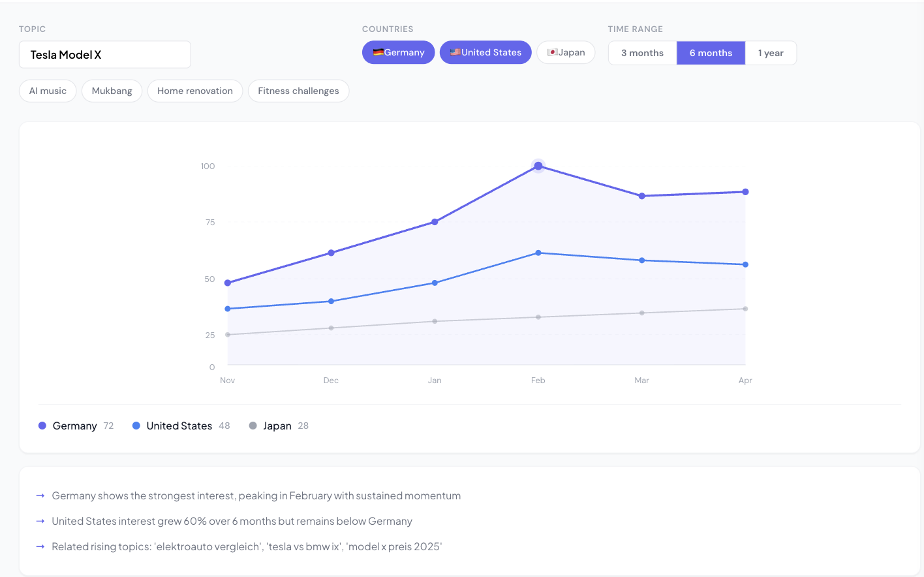Click Germany's March data point

[642, 196]
